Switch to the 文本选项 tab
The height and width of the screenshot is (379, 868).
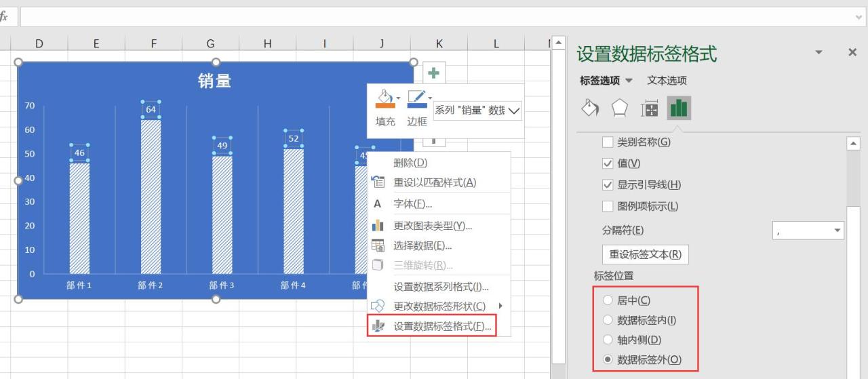coord(667,81)
